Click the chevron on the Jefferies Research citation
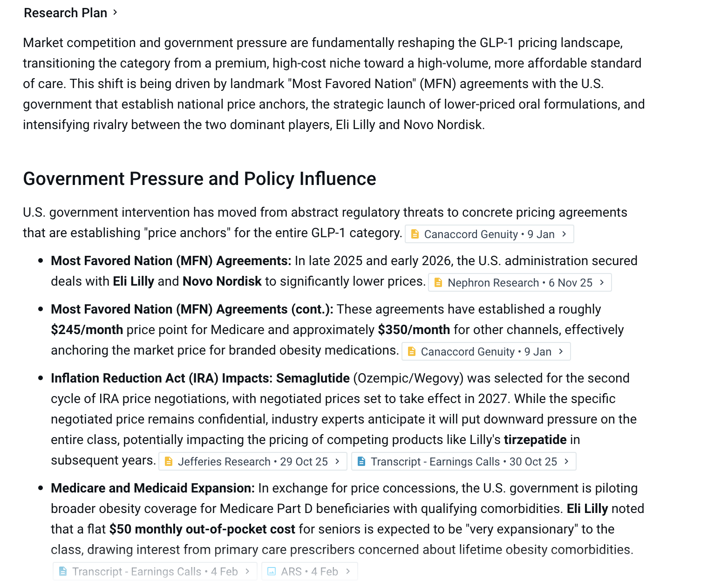The width and height of the screenshot is (721, 588). (x=337, y=461)
